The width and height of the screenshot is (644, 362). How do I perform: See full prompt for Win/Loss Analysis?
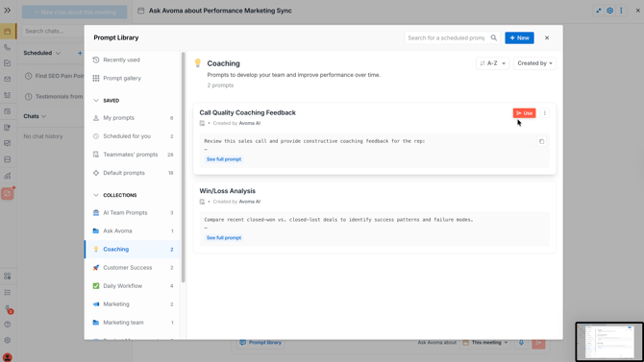click(x=224, y=237)
